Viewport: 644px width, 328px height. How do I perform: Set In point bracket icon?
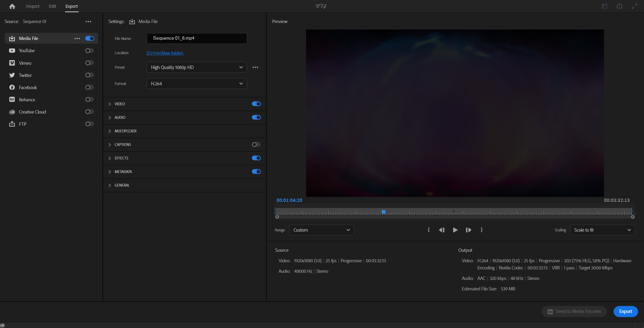coord(429,230)
